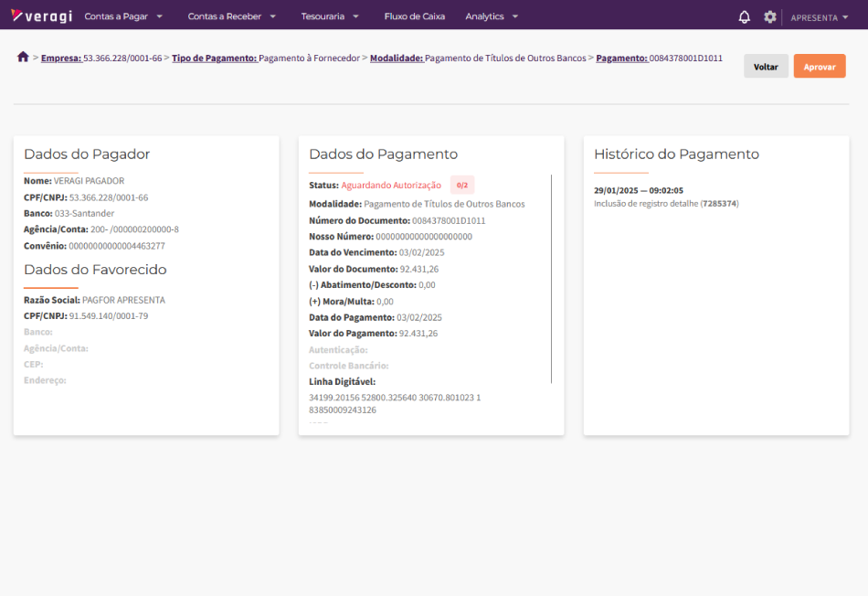Expand the Contas a Receber menu
Image resolution: width=868 pixels, height=596 pixels.
tap(231, 16)
